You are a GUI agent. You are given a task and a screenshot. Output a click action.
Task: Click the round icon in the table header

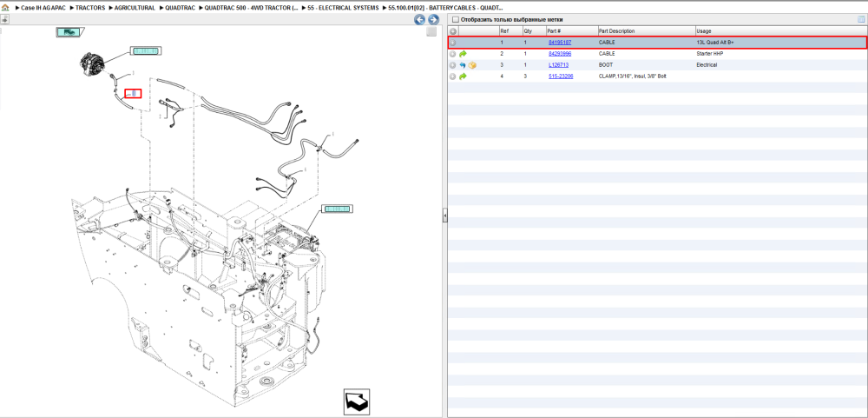tap(453, 31)
